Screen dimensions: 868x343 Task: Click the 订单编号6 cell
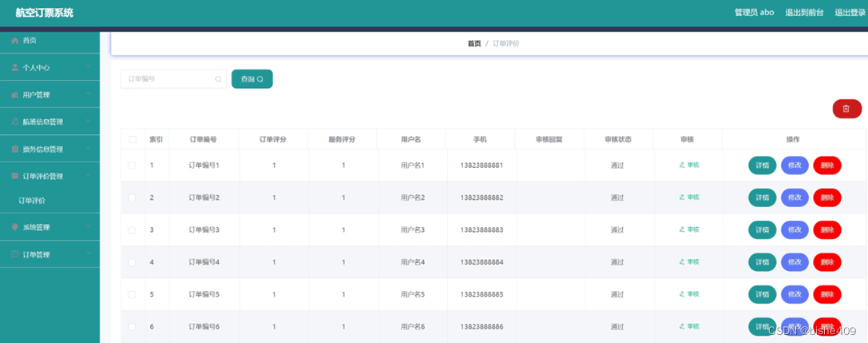pyautogui.click(x=204, y=327)
